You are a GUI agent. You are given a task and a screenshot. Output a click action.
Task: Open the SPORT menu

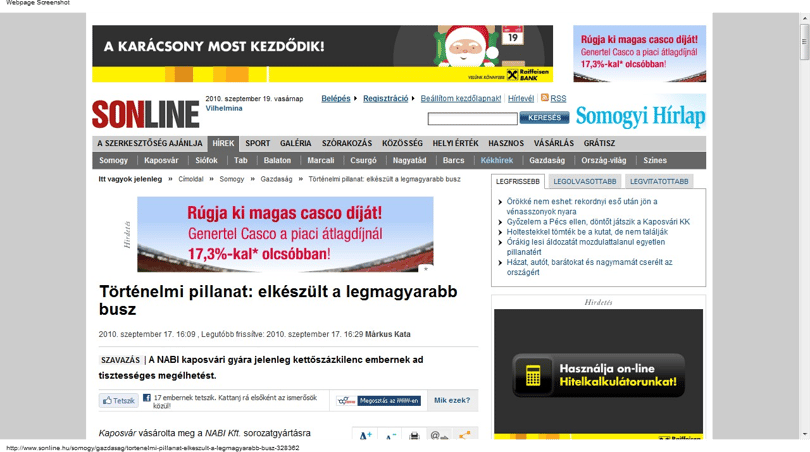pyautogui.click(x=257, y=144)
